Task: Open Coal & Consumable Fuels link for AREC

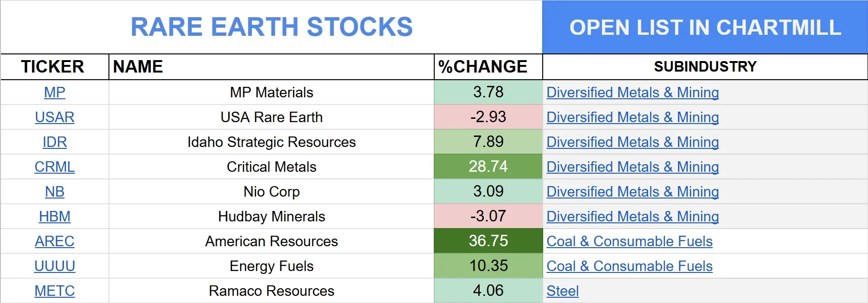Action: click(629, 241)
